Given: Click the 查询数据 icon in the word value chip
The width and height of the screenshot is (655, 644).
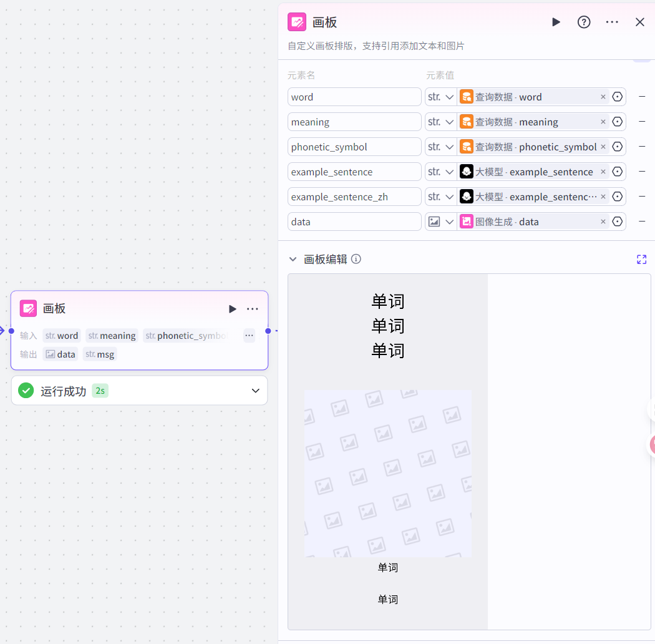Looking at the screenshot, I should 467,97.
